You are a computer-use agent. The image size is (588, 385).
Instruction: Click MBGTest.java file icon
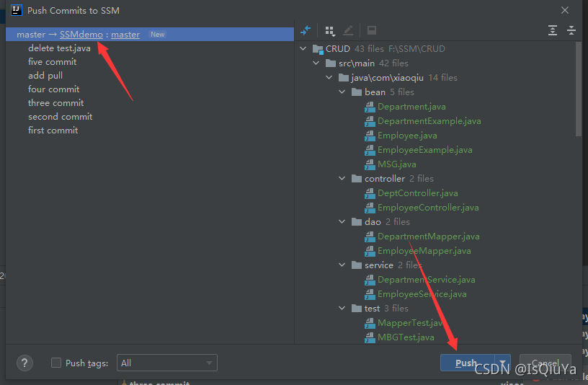[x=370, y=337]
